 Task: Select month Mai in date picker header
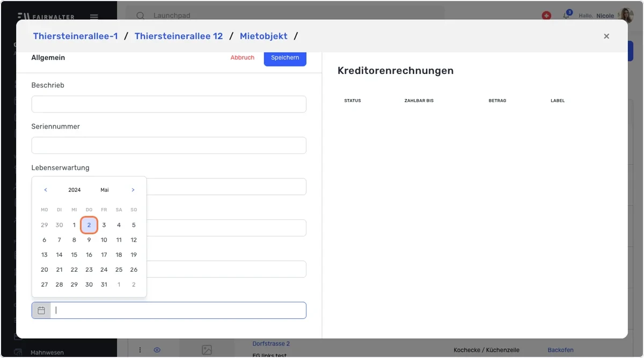click(105, 190)
